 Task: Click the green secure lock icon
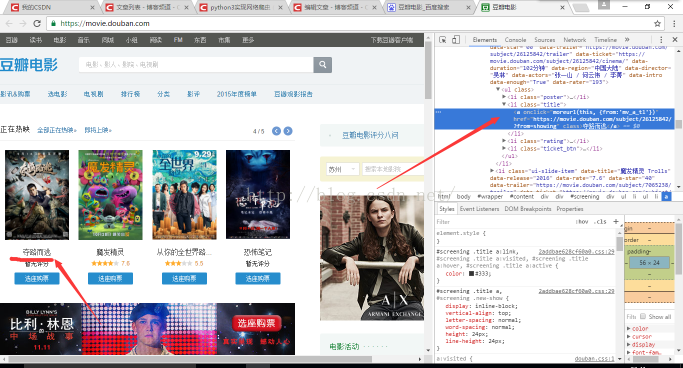(53, 24)
